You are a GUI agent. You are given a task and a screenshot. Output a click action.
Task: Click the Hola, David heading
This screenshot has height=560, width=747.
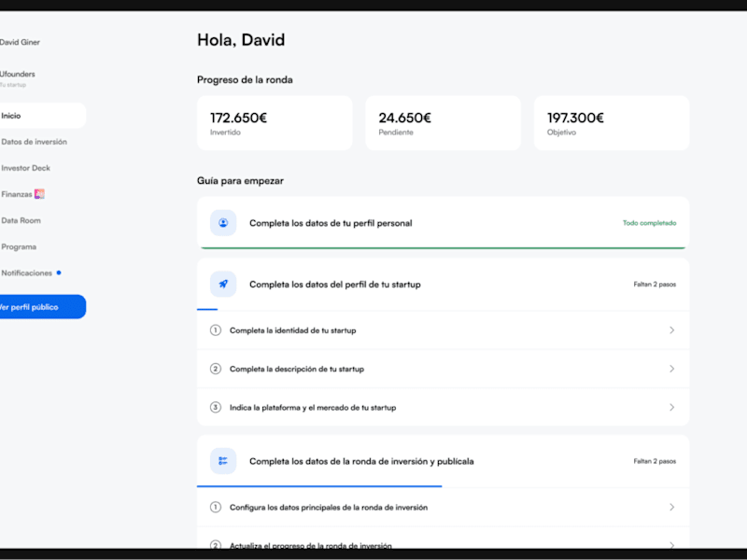tap(241, 40)
